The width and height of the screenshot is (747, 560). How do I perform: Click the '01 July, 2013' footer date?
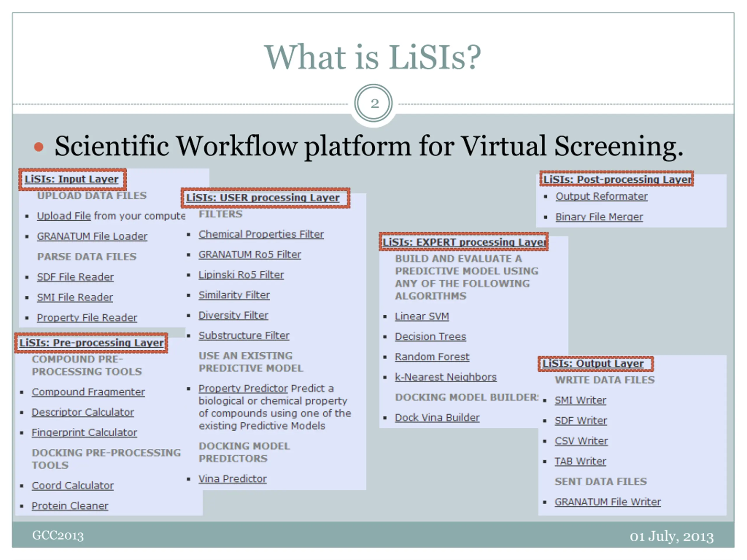672,537
